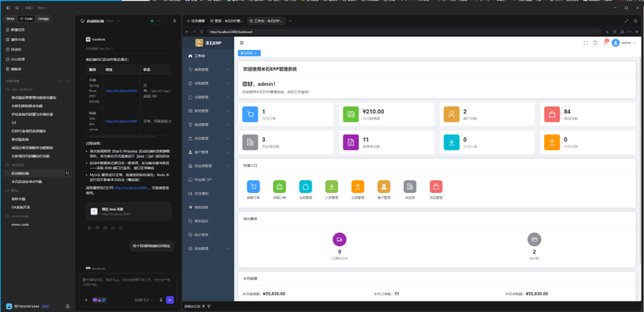Open the admin user dropdown menu

tap(624, 43)
